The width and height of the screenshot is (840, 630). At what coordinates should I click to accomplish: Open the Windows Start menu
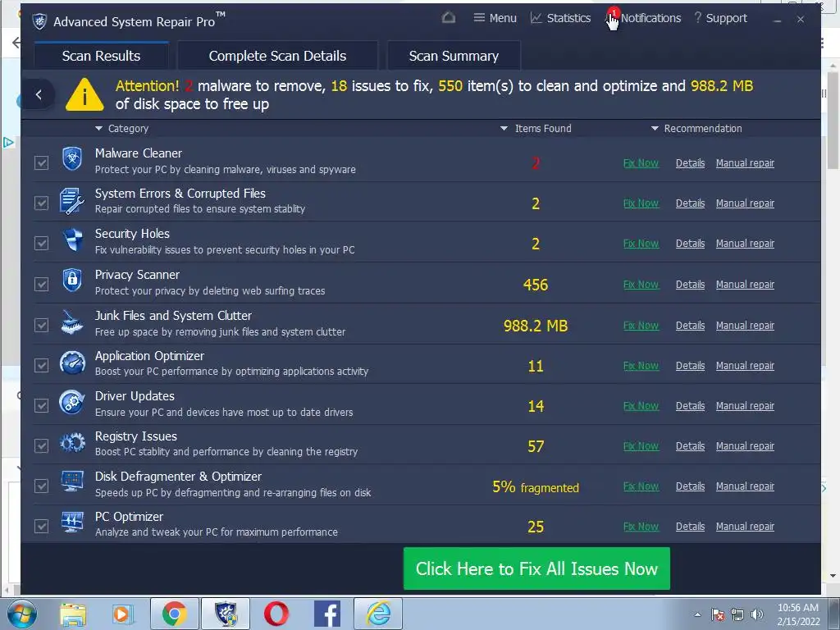(x=21, y=614)
